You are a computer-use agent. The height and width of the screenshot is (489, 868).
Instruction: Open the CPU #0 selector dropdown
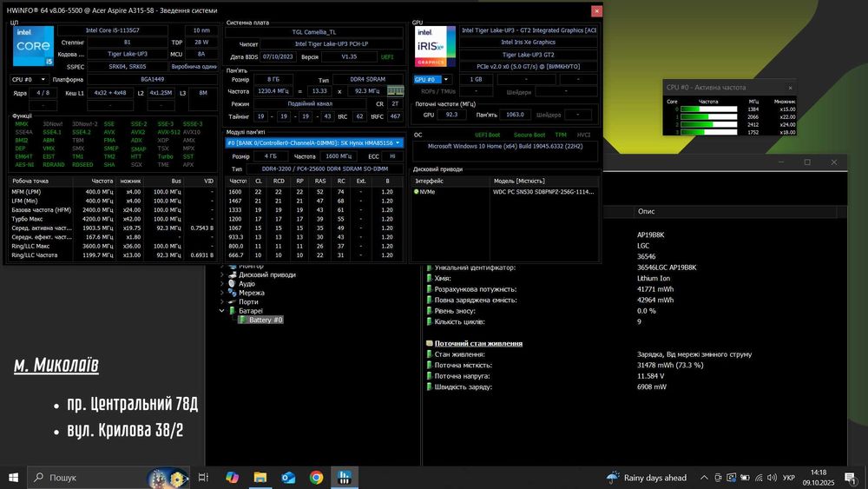click(30, 79)
